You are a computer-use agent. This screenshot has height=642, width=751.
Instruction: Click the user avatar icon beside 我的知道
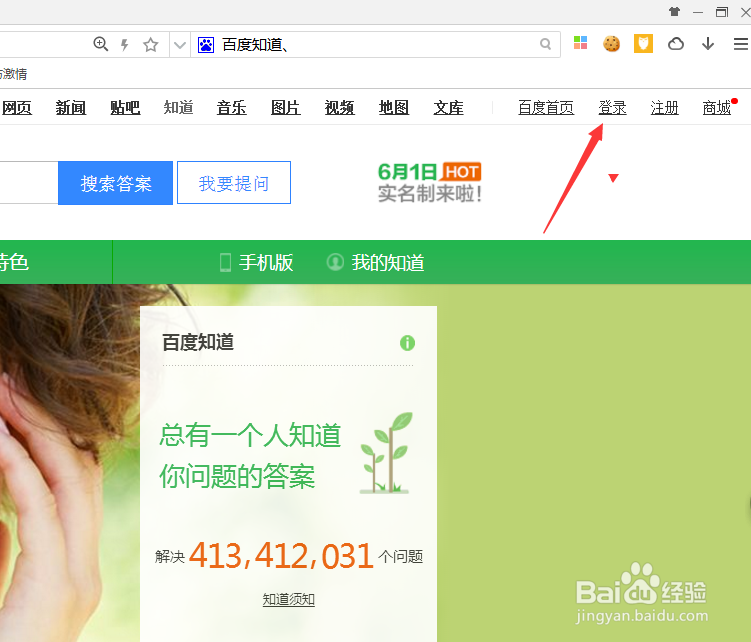(x=335, y=262)
